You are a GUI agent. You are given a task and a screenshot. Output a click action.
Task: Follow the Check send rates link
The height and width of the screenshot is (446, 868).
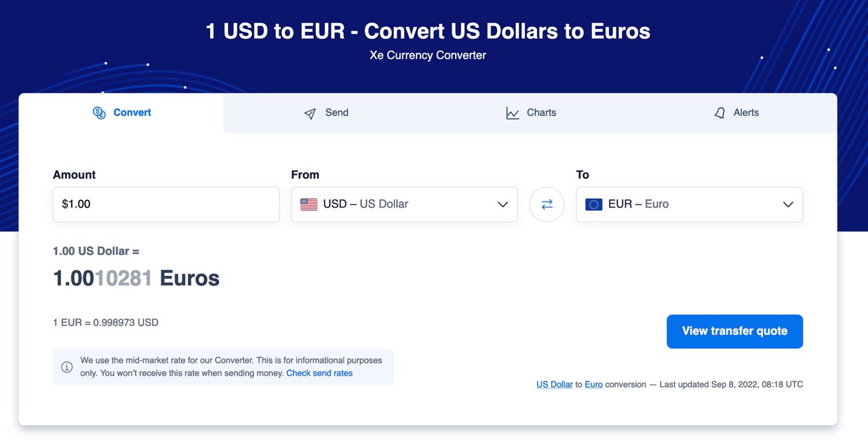[x=319, y=373]
